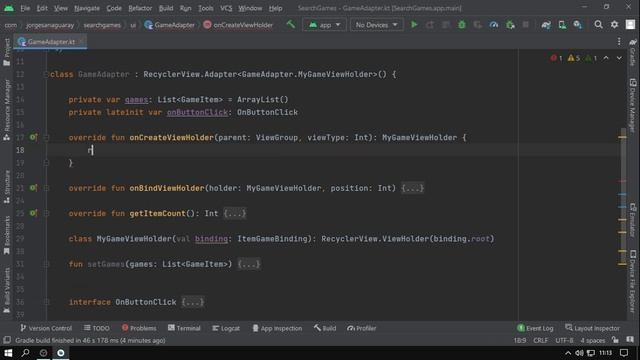Image resolution: width=640 pixels, height=360 pixels.
Task: Expand the collapsed getItemCount body
Action: 235,213
